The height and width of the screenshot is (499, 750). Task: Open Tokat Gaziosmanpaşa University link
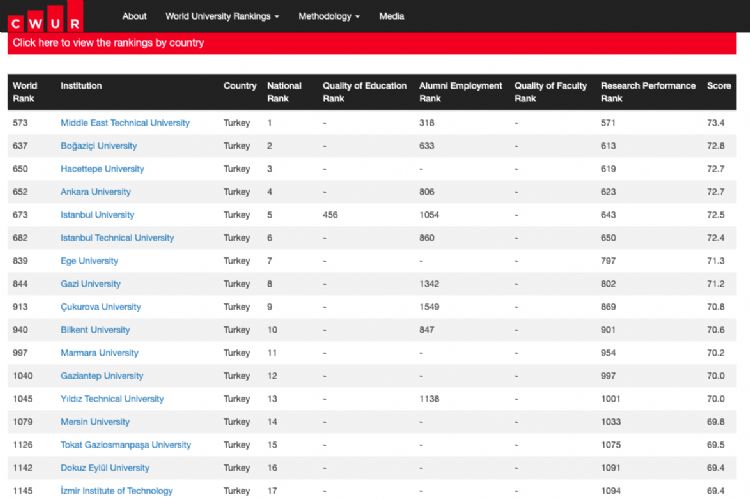[x=126, y=444]
